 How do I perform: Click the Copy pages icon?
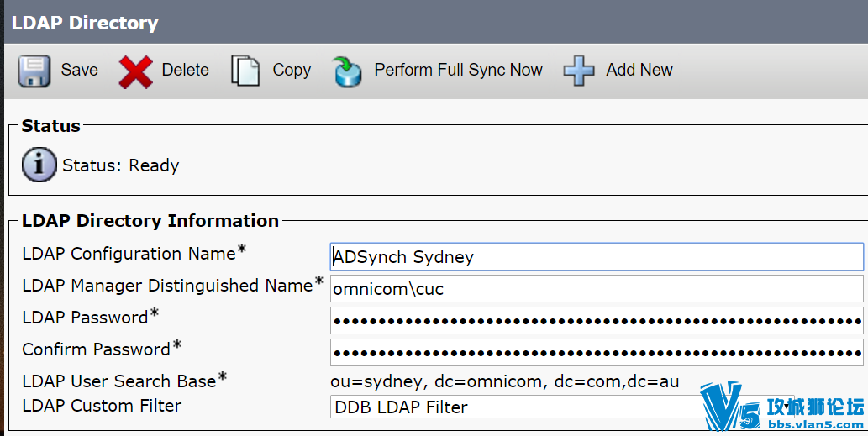(245, 71)
